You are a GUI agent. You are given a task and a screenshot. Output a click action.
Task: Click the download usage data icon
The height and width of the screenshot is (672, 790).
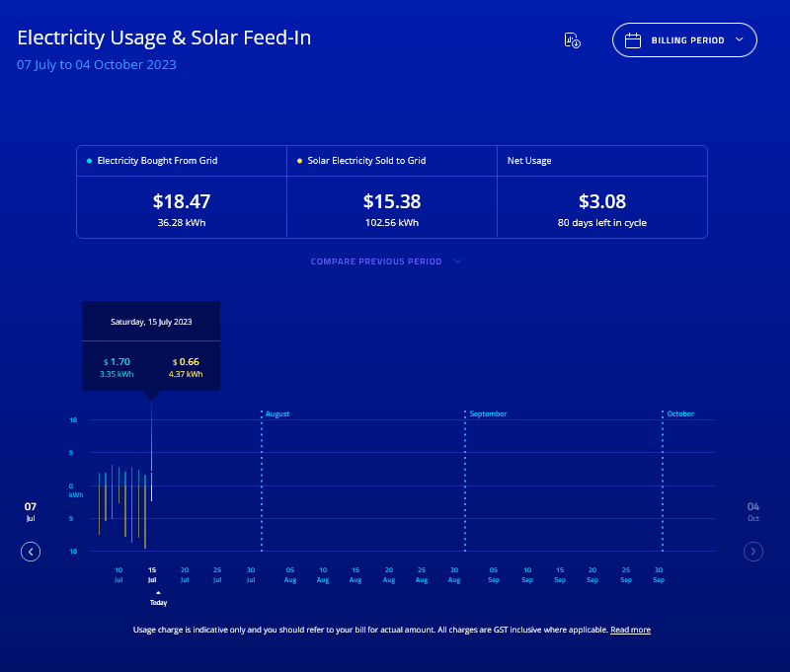coord(572,40)
